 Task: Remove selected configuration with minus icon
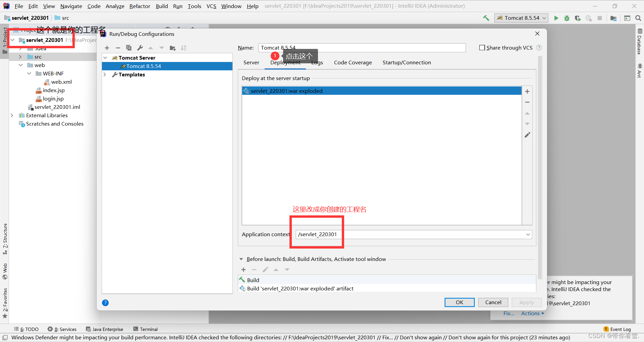point(118,48)
